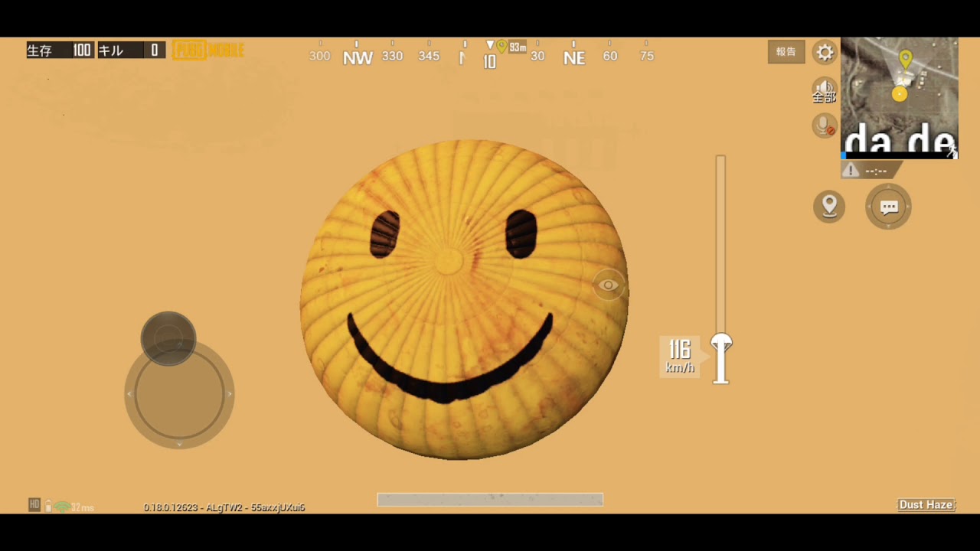Screen dimensions: 980x551
Task: Place a map marker pin
Action: (829, 206)
